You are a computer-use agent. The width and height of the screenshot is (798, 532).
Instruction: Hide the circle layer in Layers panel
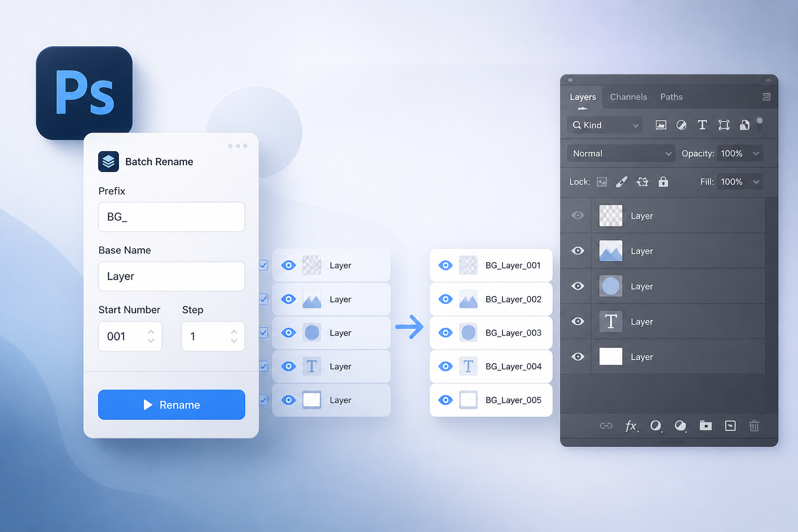click(x=578, y=286)
